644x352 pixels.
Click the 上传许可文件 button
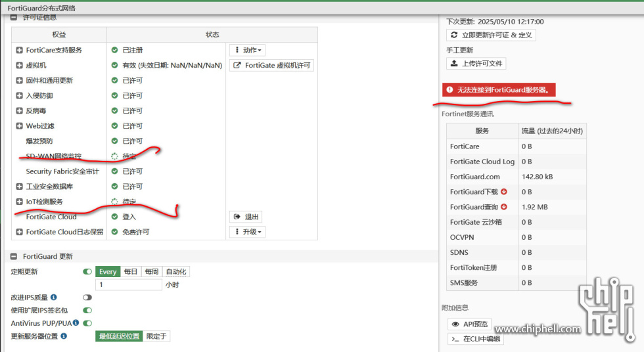tap(476, 63)
